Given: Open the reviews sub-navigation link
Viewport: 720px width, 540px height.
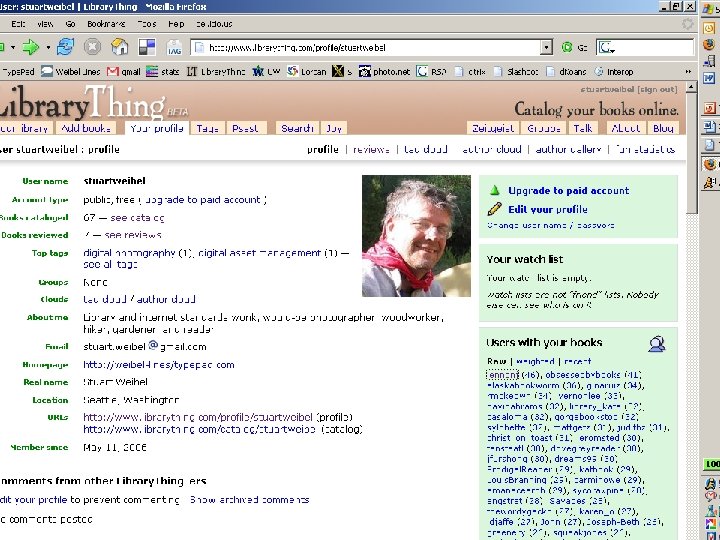Looking at the screenshot, I should [x=371, y=149].
